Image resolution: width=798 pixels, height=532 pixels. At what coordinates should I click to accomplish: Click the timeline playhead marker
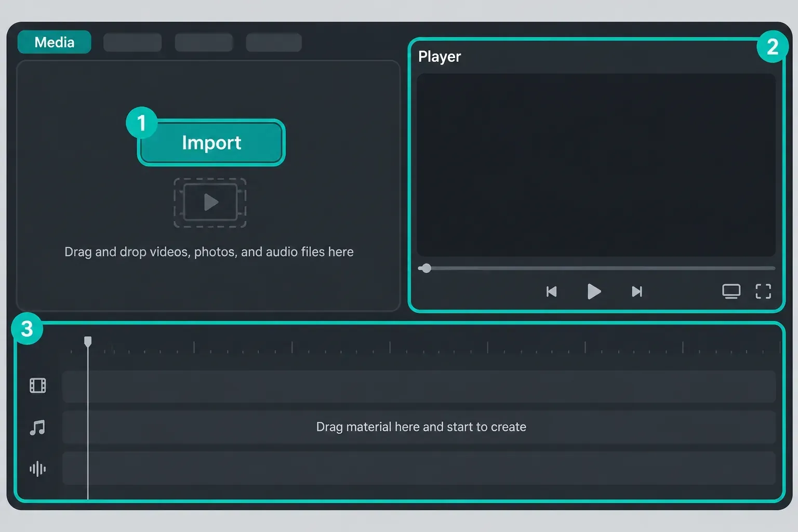click(88, 341)
